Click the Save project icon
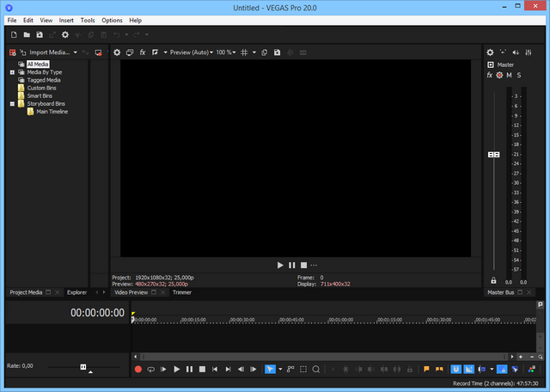 (39, 35)
